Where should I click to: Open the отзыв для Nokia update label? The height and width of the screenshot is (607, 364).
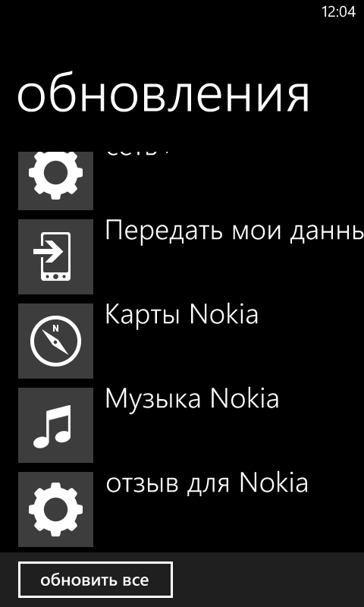tap(207, 483)
